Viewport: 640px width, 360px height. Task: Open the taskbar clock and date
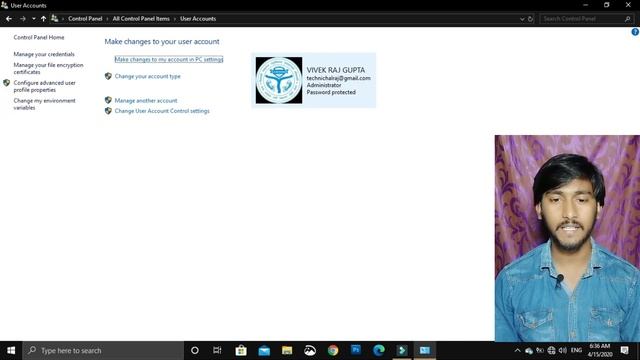(600, 351)
